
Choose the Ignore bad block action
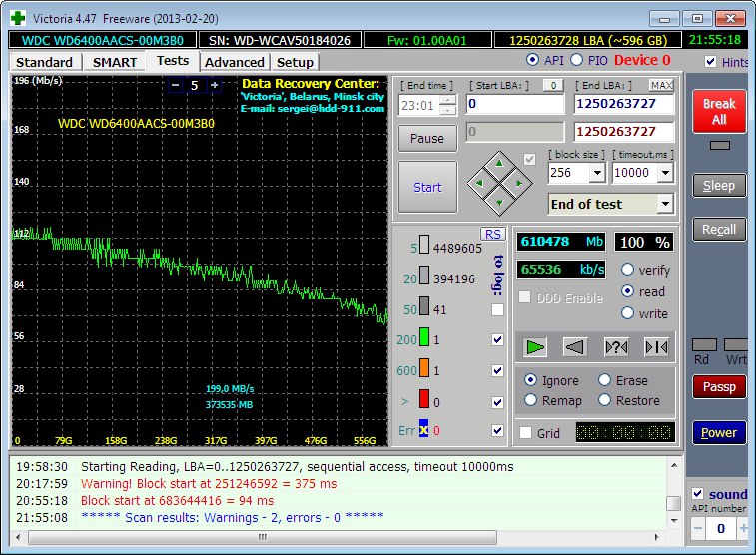(x=530, y=380)
